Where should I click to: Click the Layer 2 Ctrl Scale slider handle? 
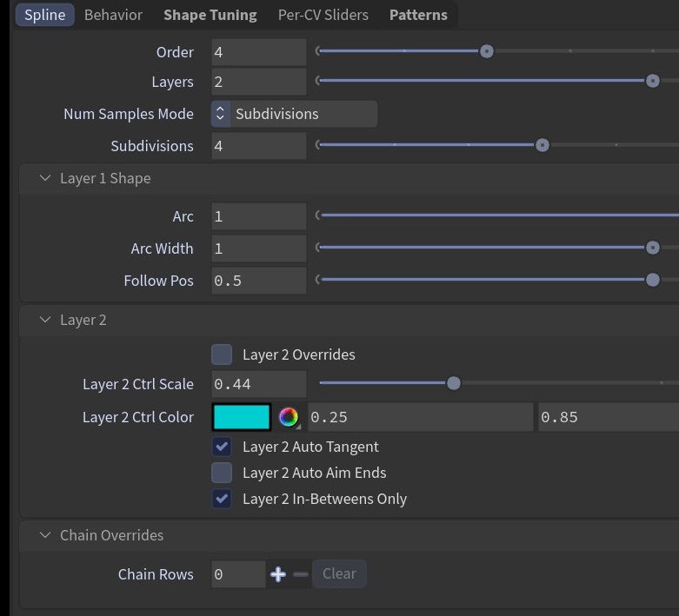tap(453, 383)
